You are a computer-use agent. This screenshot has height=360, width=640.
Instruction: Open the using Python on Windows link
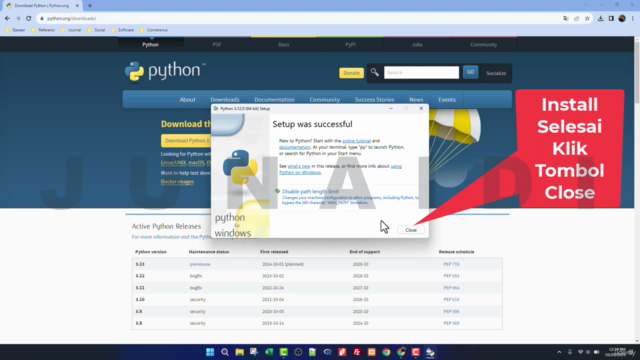(x=340, y=169)
